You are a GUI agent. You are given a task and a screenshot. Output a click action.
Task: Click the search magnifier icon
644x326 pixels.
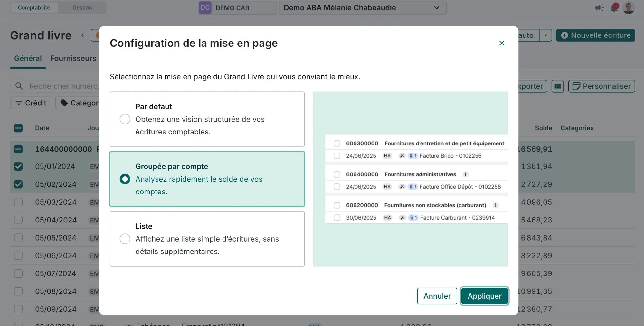19,86
